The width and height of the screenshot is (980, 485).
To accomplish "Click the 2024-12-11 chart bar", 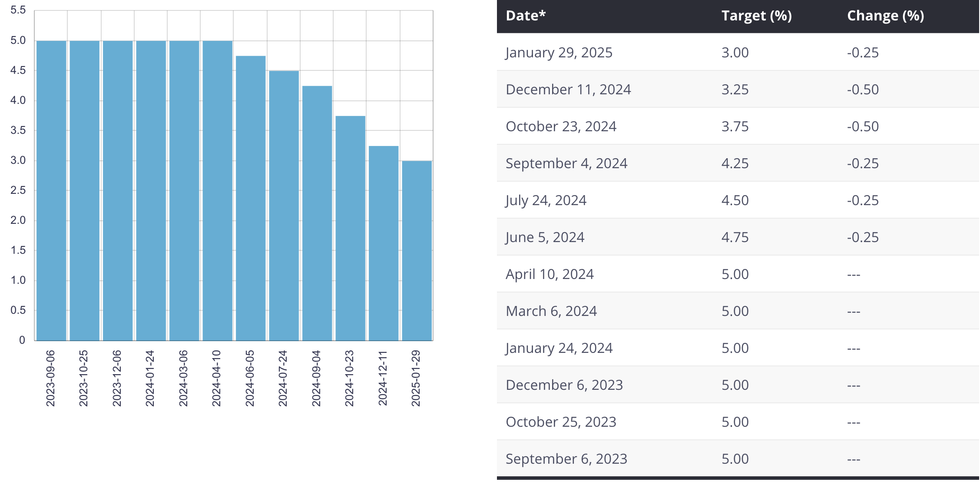I will 384,243.
